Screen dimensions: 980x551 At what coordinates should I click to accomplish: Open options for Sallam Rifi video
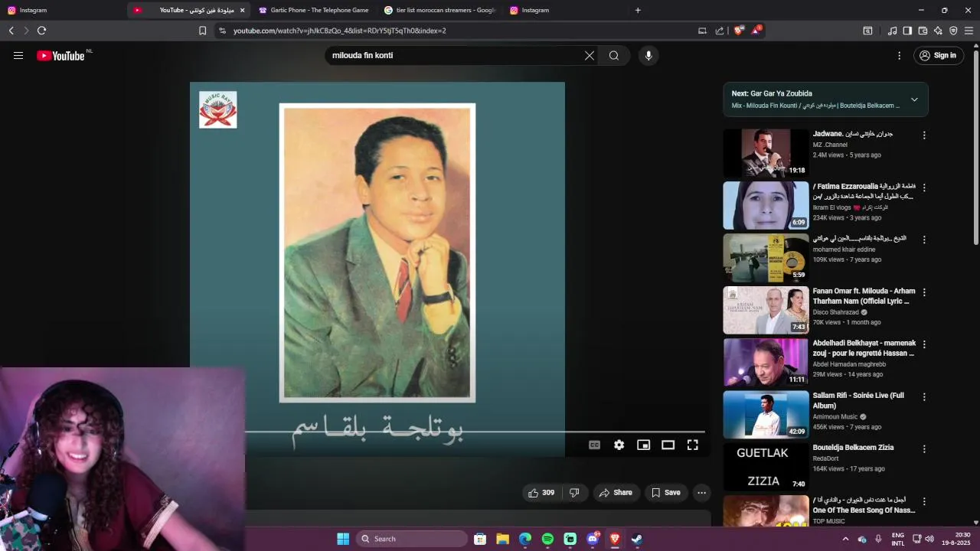click(x=924, y=397)
